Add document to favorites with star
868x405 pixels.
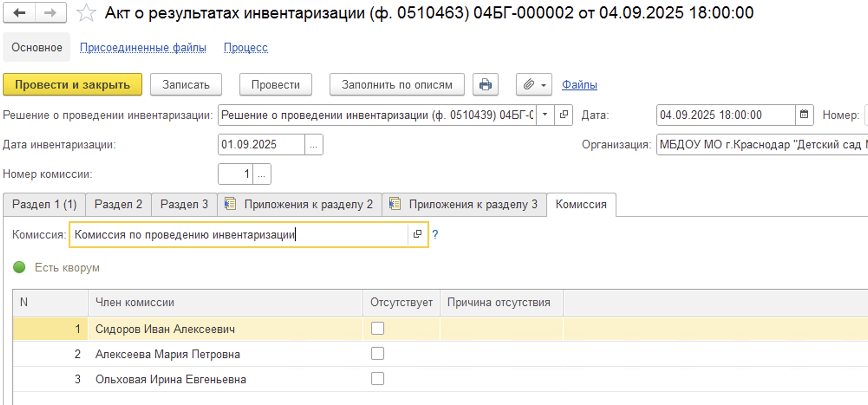tap(86, 13)
